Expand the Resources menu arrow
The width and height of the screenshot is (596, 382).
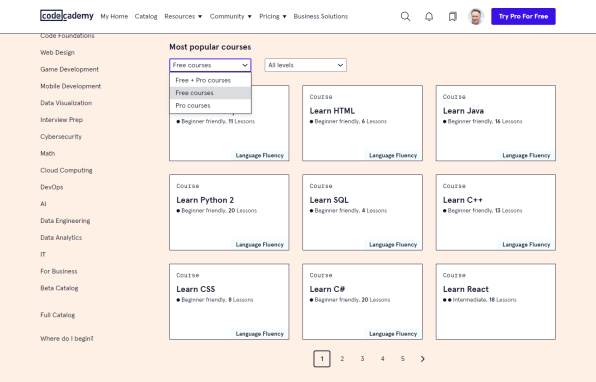click(x=200, y=16)
